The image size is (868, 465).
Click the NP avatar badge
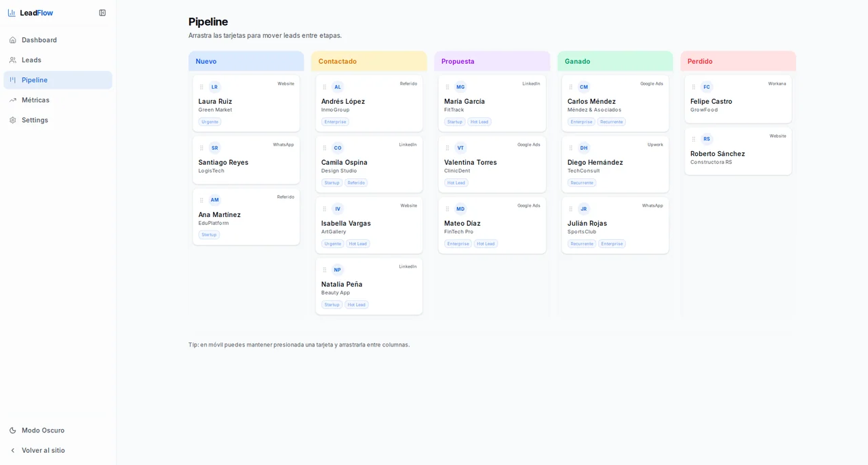338,270
